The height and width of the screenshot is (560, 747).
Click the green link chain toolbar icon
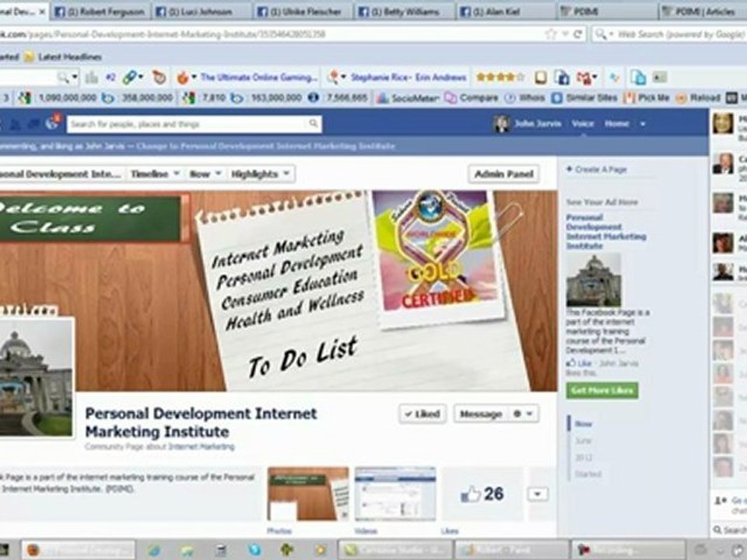tap(130, 77)
